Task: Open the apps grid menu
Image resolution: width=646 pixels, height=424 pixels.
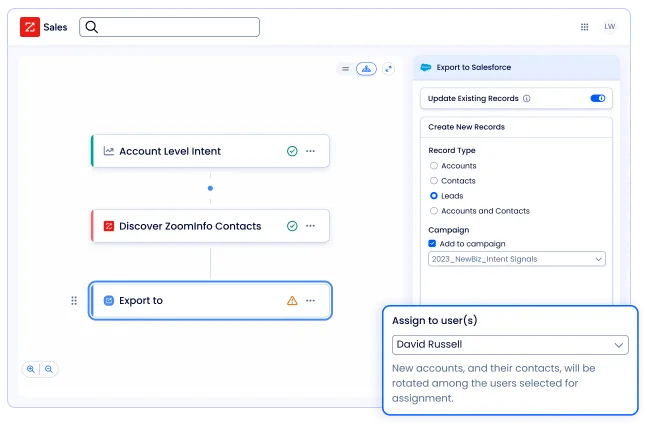Action: tap(584, 27)
